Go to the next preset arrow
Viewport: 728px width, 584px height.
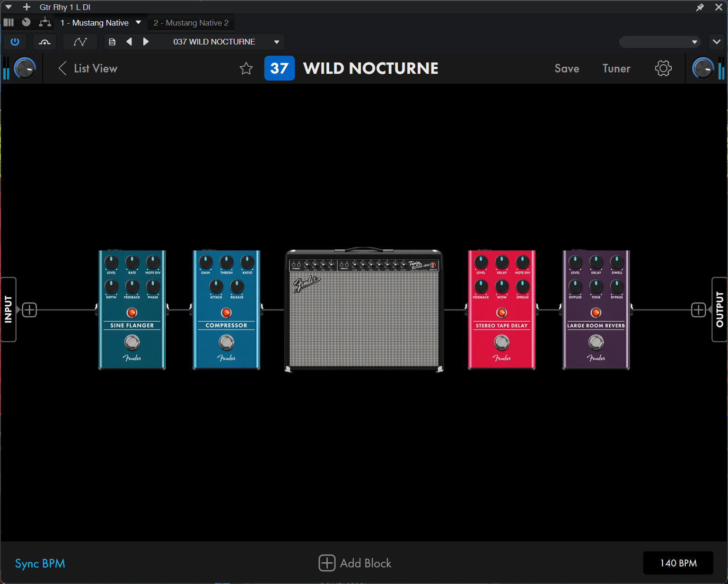(146, 42)
